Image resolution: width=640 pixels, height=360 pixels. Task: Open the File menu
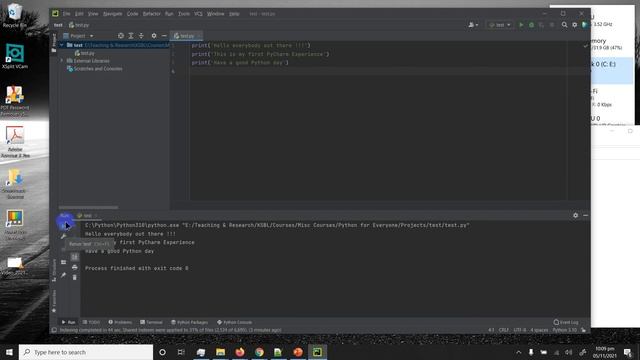tap(67, 13)
